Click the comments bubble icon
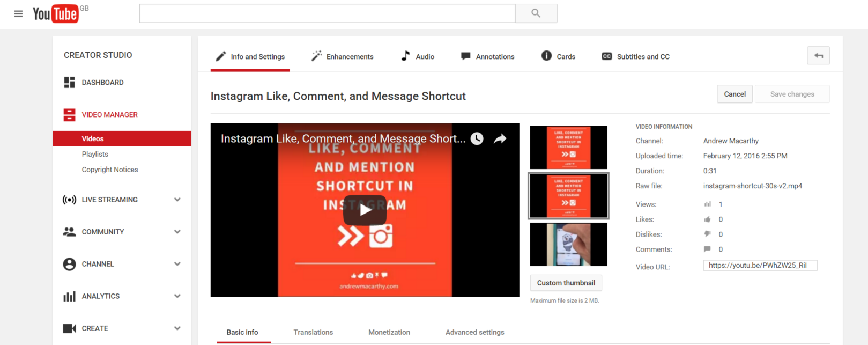The width and height of the screenshot is (868, 345). [707, 249]
